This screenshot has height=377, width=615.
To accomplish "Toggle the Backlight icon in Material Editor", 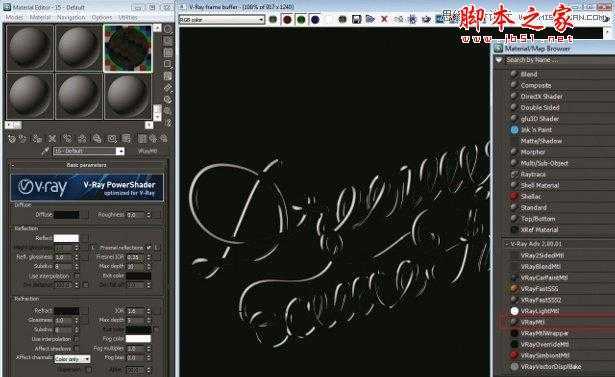I will click(x=168, y=41).
